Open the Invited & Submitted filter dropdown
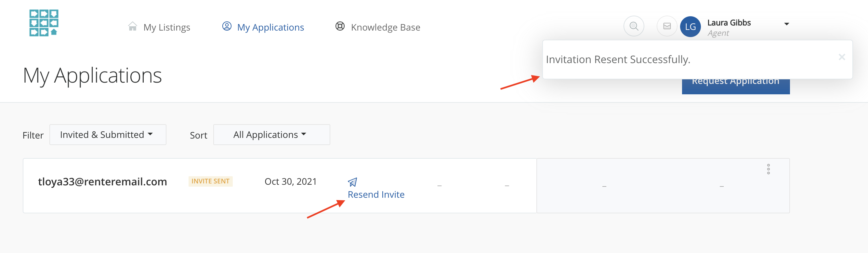This screenshot has width=868, height=253. pyautogui.click(x=108, y=135)
